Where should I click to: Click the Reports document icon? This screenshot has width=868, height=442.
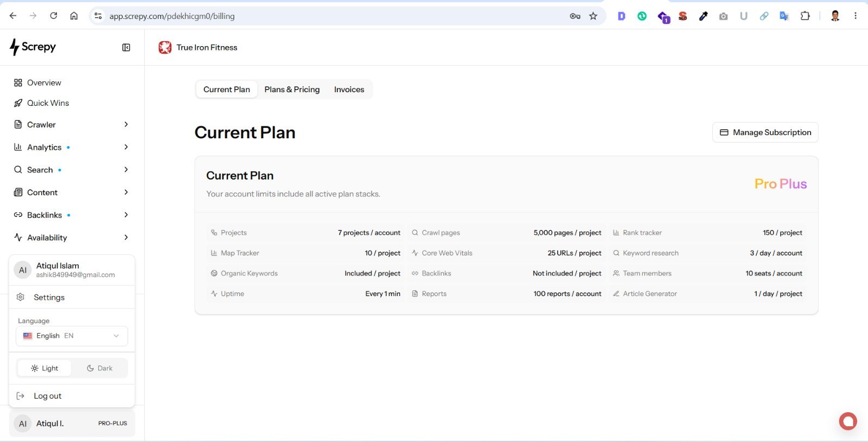(x=415, y=294)
